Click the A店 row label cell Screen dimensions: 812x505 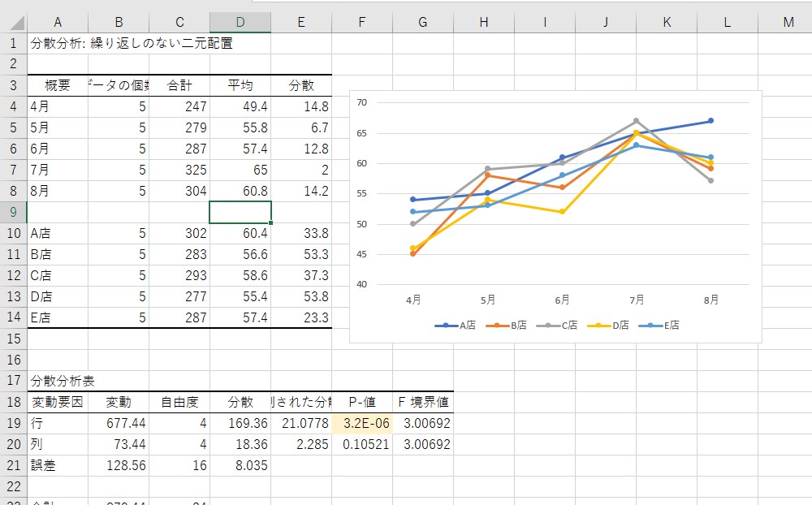coord(58,234)
